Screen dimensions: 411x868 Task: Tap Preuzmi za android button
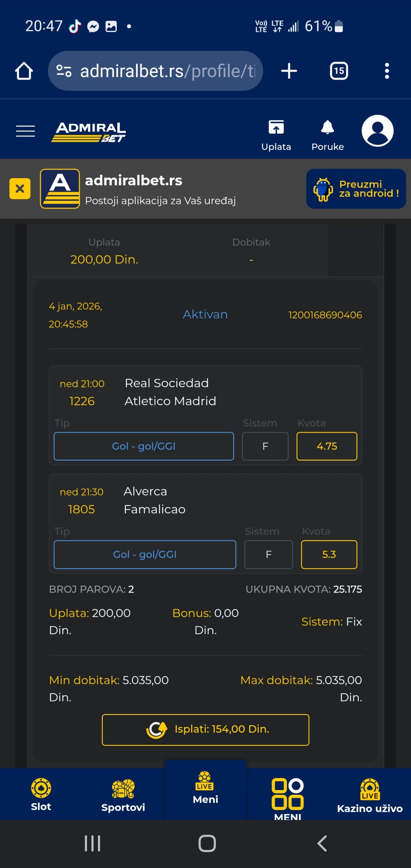point(356,189)
